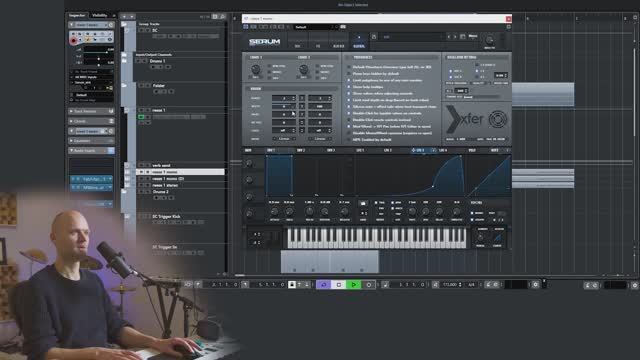
Task: Start playback with the green Play button
Action: (x=353, y=284)
